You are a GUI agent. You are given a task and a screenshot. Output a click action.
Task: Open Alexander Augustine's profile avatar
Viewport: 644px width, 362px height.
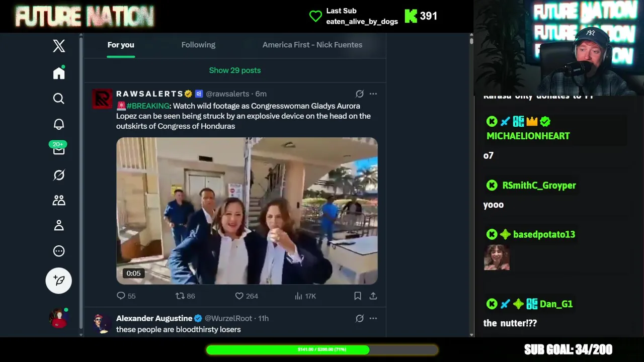click(x=102, y=323)
